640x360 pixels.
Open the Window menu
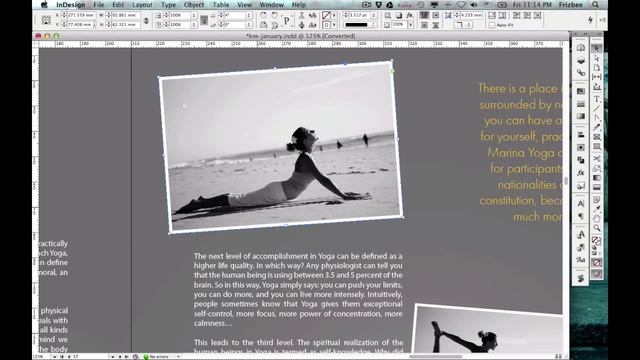[x=271, y=5]
